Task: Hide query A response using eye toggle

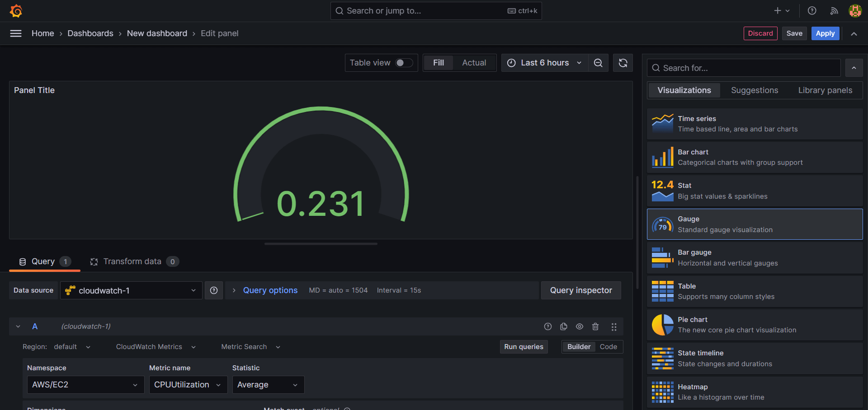Action: click(580, 326)
